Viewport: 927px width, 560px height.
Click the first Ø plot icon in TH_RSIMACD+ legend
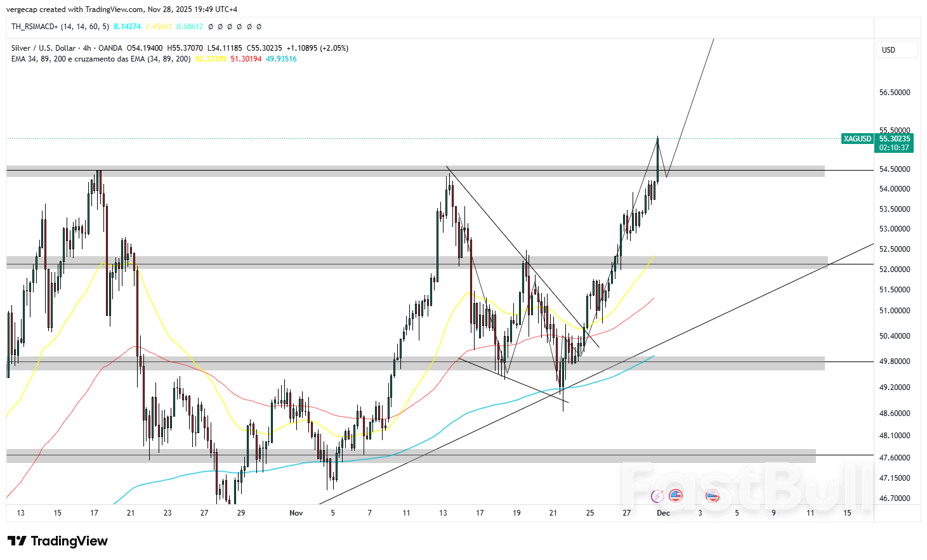click(210, 27)
